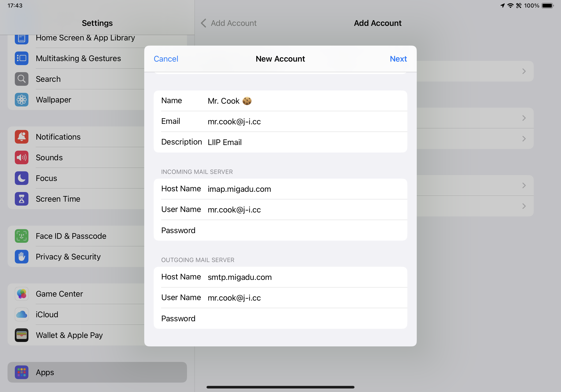Viewport: 561px width, 392px height.
Task: Tap the Sounds speaker icon
Action: click(22, 158)
